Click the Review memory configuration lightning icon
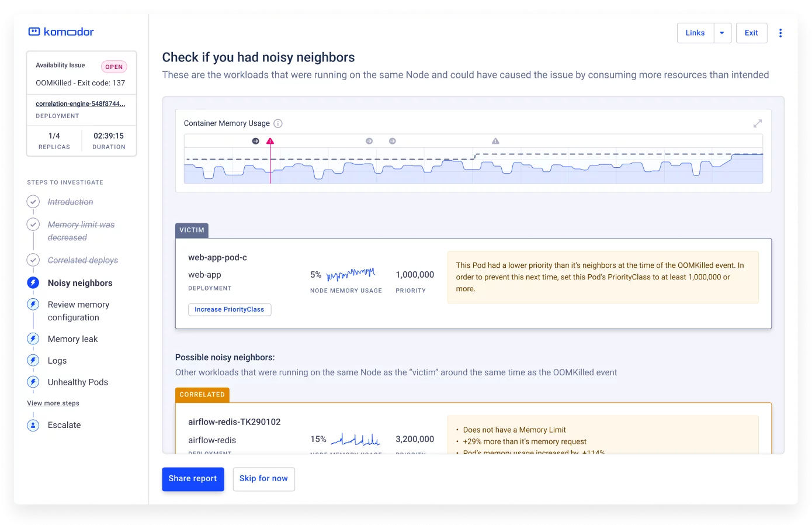The height and width of the screenshot is (525, 812). [x=33, y=305]
